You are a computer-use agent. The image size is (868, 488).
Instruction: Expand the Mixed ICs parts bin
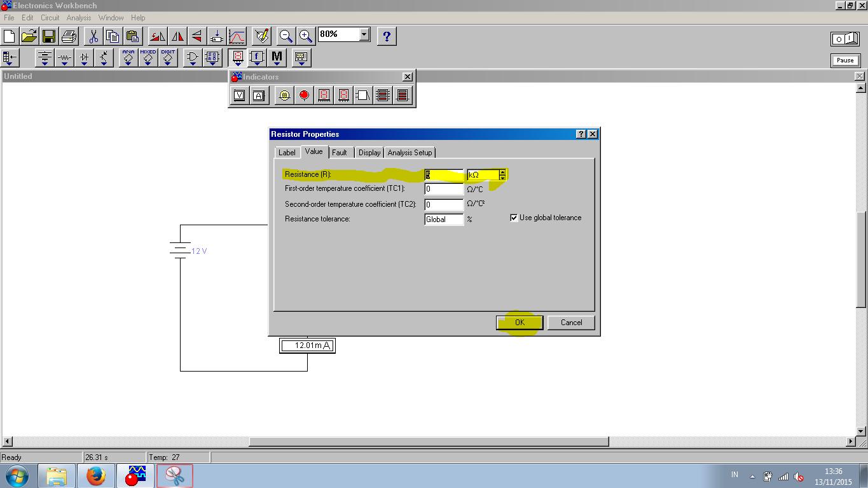tap(148, 58)
